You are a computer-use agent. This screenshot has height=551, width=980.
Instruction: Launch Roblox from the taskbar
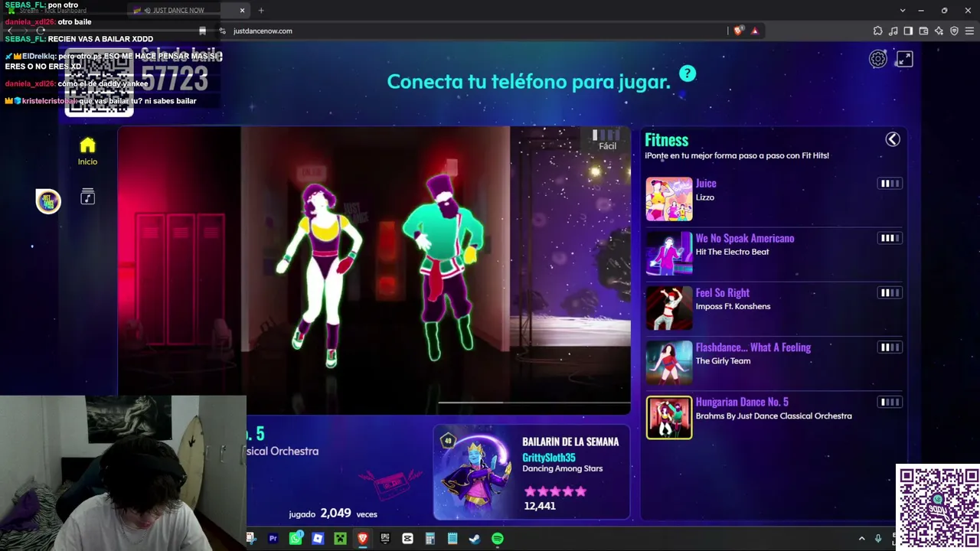pyautogui.click(x=318, y=539)
